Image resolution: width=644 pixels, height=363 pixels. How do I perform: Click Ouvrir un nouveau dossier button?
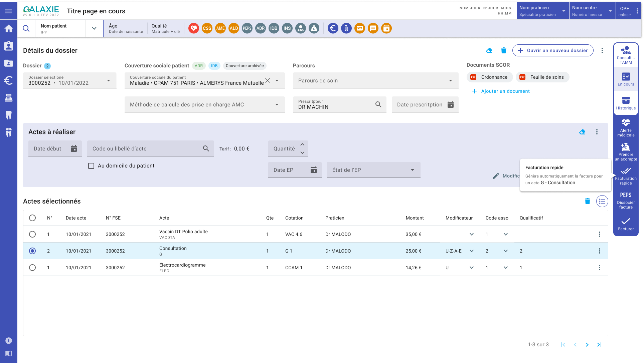[x=553, y=50]
